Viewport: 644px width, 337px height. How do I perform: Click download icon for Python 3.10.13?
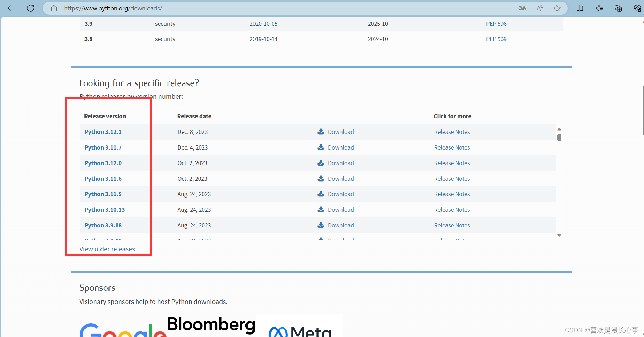click(x=321, y=209)
